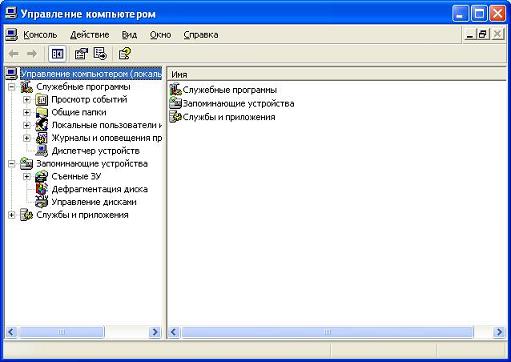
Task: Select Просмотр событий label in tree
Action: coord(89,100)
